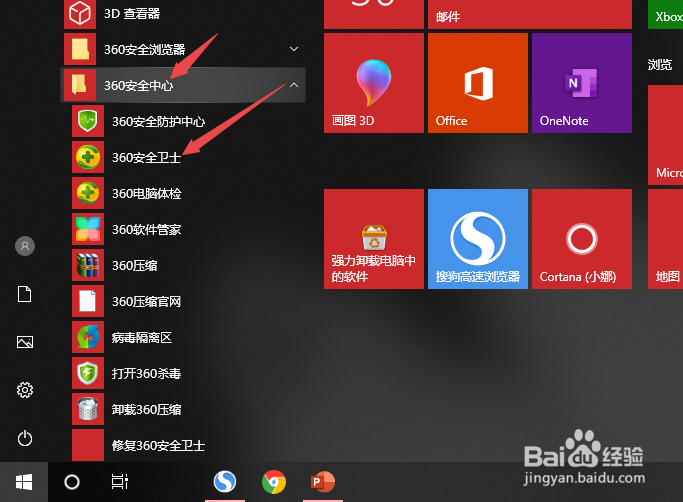Image resolution: width=683 pixels, height=502 pixels.
Task: Click the 病毒隔离区 text label
Action: point(142,338)
